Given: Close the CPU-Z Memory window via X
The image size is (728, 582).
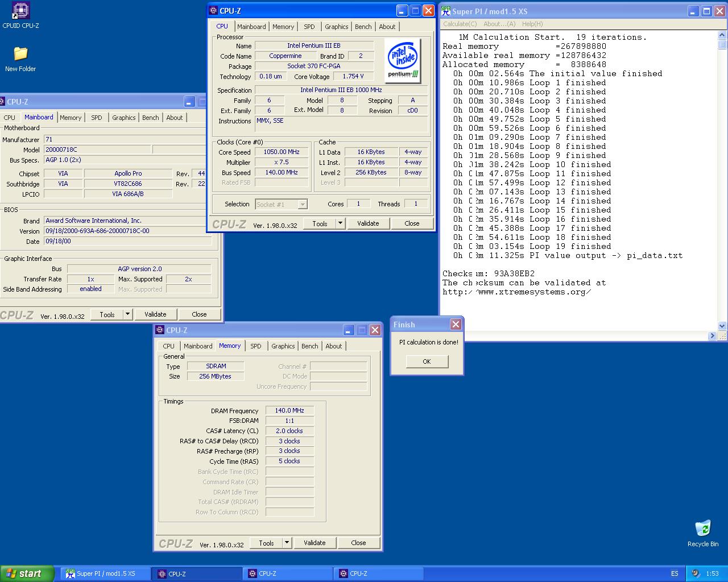Looking at the screenshot, I should click(375, 330).
